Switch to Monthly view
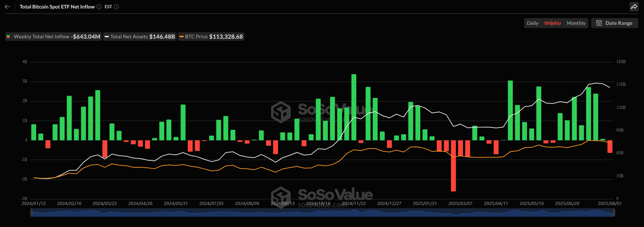 click(x=576, y=23)
